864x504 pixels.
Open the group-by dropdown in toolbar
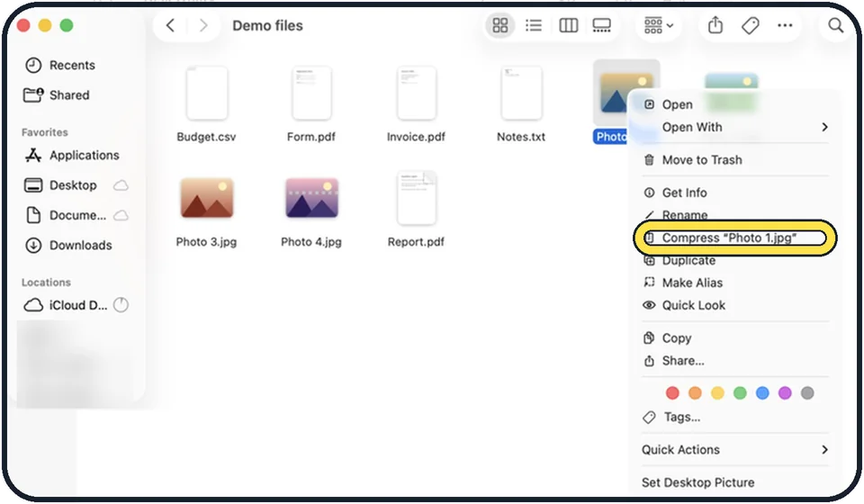[x=659, y=25]
